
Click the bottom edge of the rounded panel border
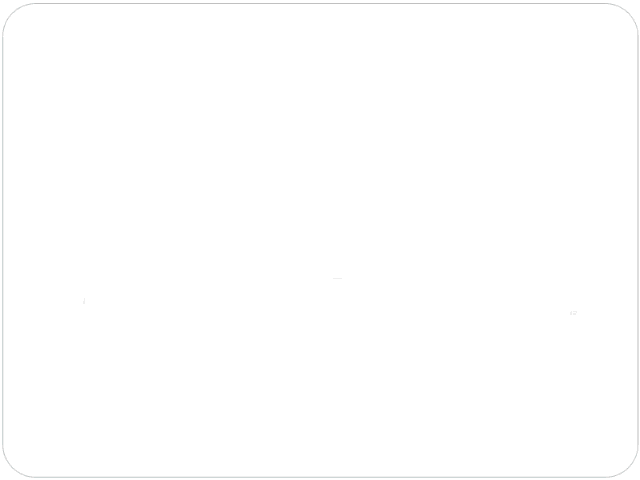(x=320, y=477)
